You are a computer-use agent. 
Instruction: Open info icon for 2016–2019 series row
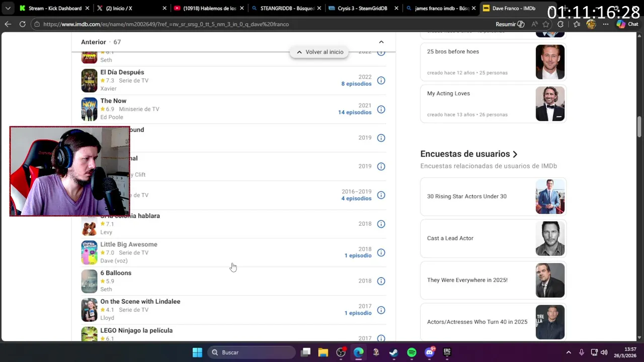click(x=381, y=195)
